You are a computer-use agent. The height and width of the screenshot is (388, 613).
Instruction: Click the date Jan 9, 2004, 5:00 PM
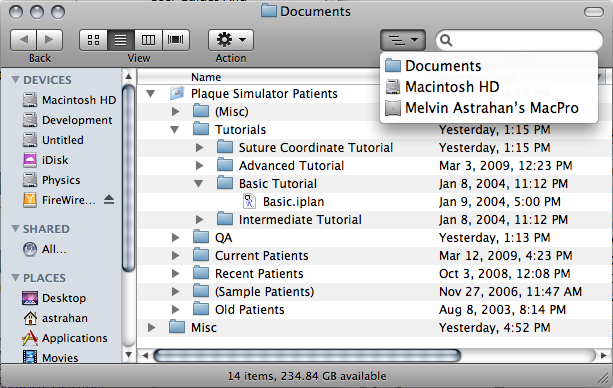[500, 201]
